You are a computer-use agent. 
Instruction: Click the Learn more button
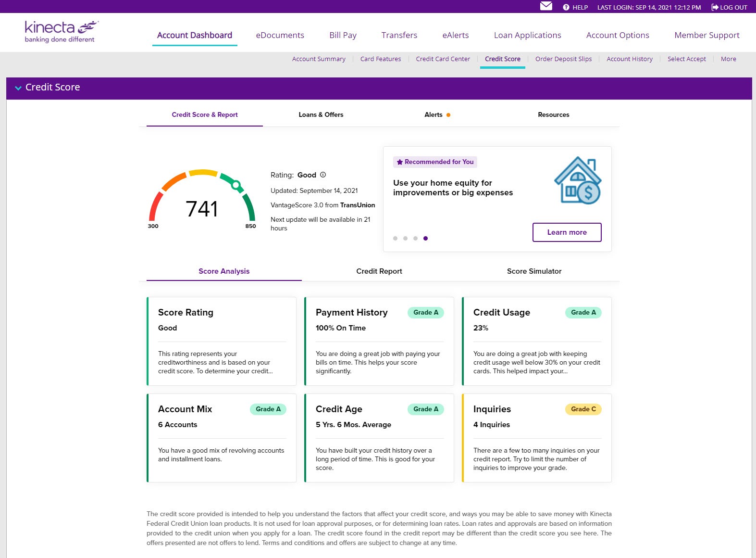point(567,232)
